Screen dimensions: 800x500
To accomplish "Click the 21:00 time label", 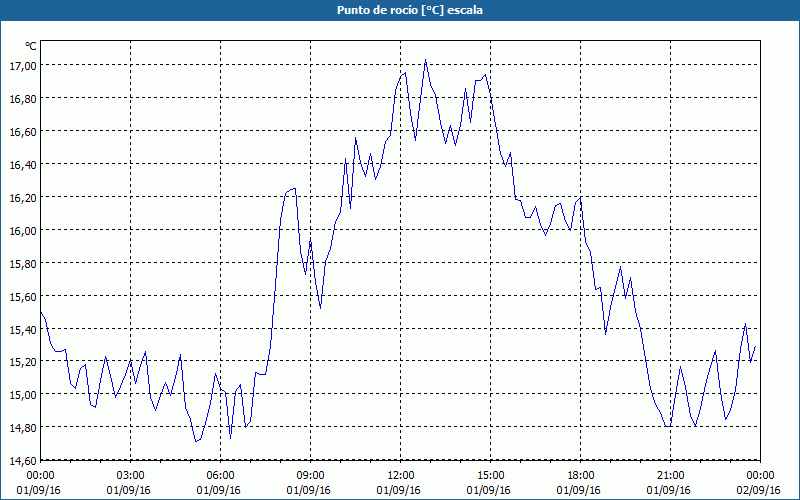I will pos(670,476).
